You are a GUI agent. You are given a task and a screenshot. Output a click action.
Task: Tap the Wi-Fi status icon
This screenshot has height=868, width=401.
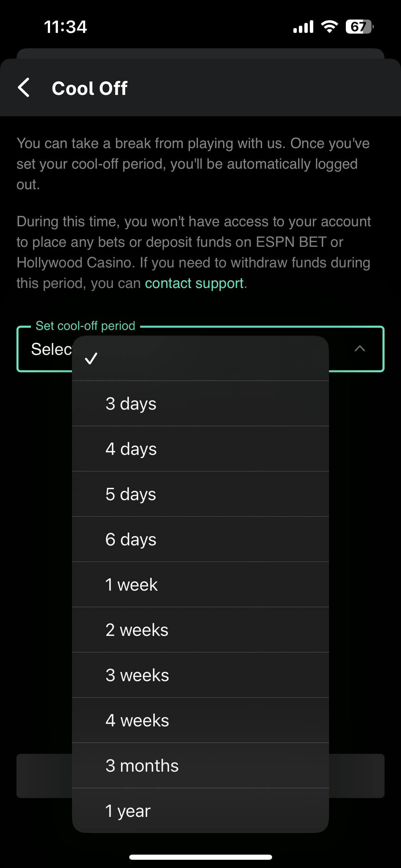329,26
